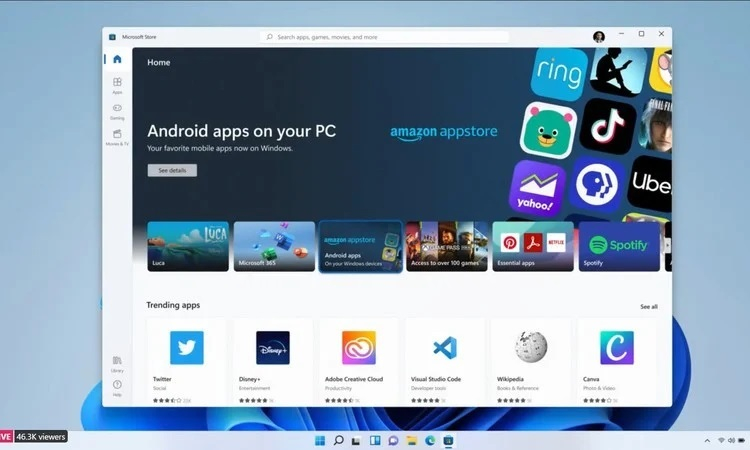The width and height of the screenshot is (750, 450).
Task: Open the taskbar Search magnifier icon
Action: click(x=339, y=440)
